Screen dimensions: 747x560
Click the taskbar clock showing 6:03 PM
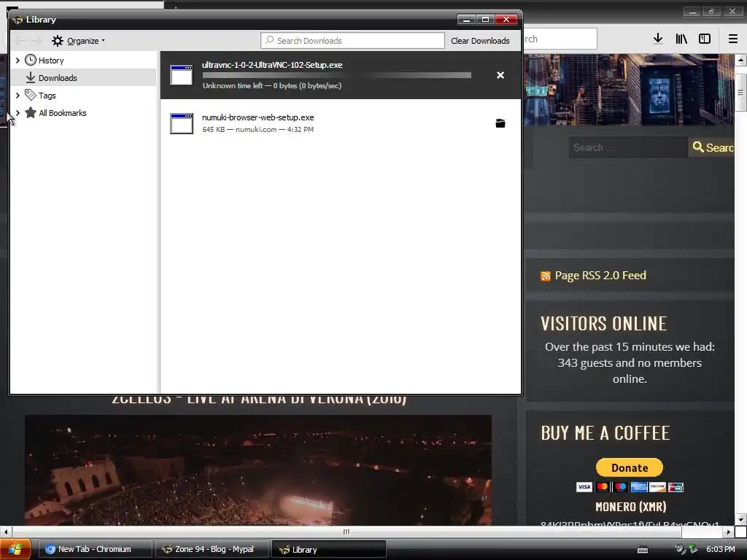720,549
